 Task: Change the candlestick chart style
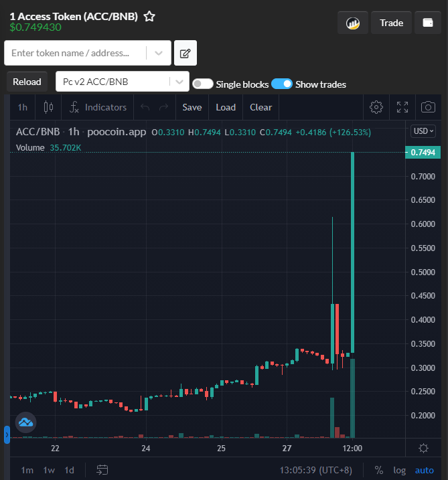pos(48,108)
